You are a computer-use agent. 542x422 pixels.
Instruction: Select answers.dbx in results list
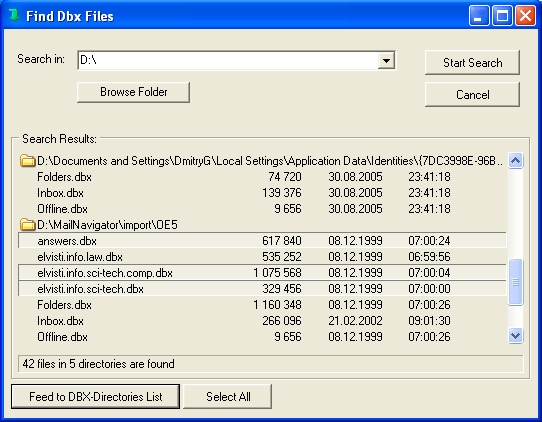coord(262,241)
